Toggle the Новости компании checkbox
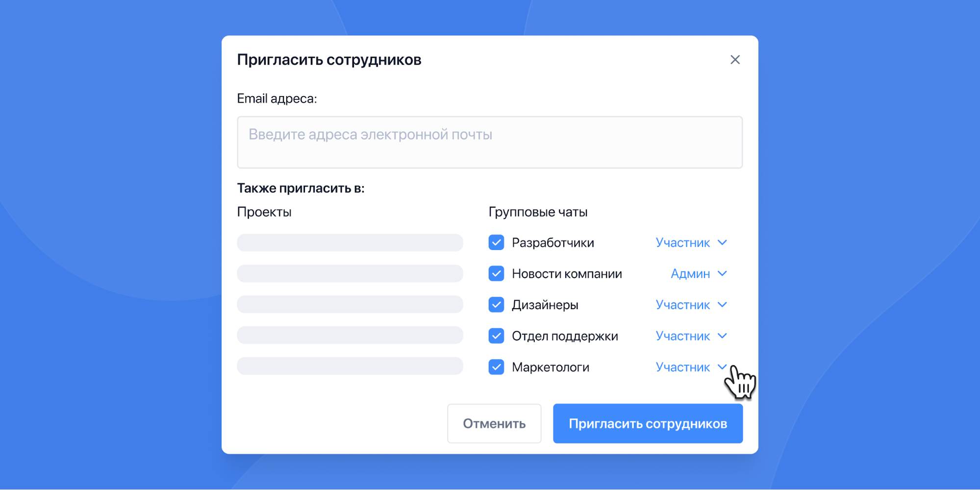980x490 pixels. point(496,273)
